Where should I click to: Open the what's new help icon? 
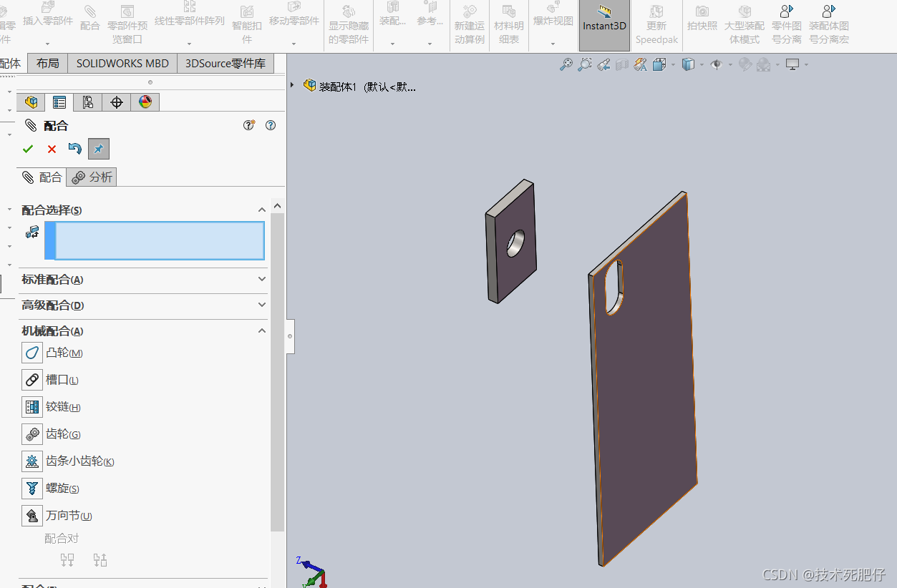tap(249, 125)
